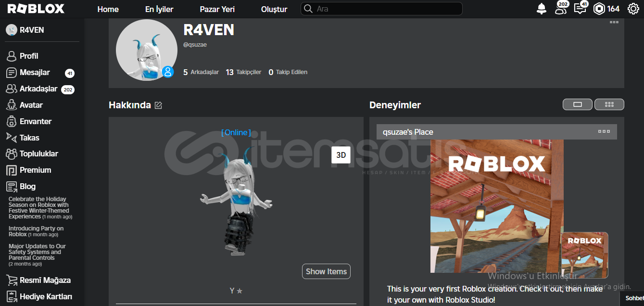Open the Robux balance icon
The height and width of the screenshot is (306, 644).
tap(599, 9)
